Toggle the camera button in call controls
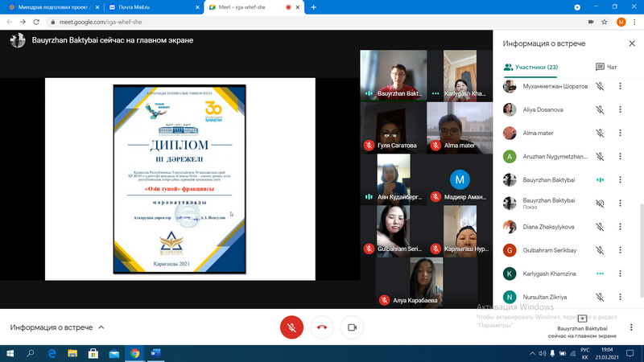 (x=352, y=327)
